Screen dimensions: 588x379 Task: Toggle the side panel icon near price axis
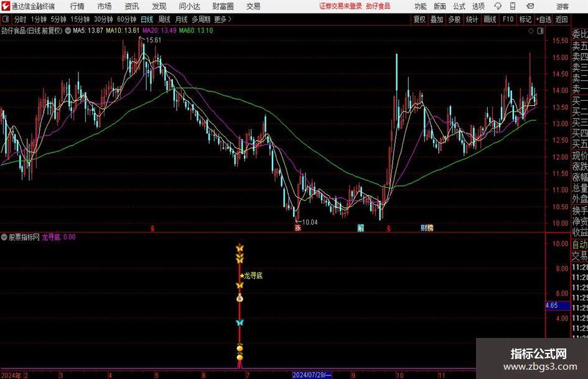[x=540, y=30]
